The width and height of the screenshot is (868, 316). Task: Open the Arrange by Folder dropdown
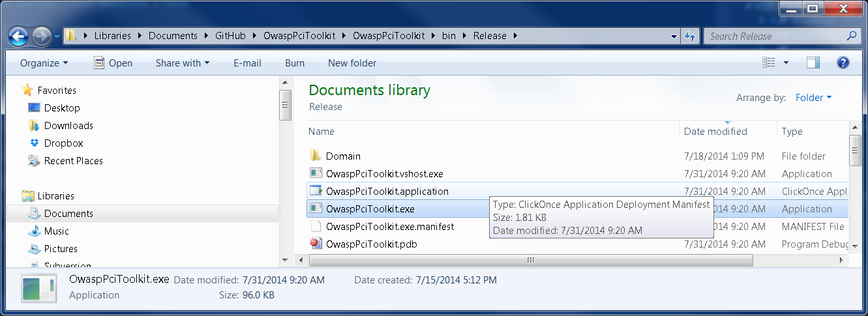click(814, 98)
